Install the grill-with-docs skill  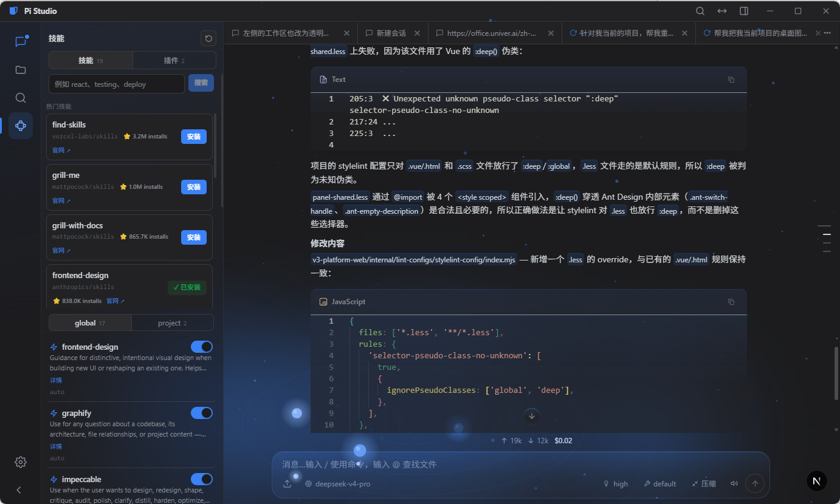click(x=194, y=237)
